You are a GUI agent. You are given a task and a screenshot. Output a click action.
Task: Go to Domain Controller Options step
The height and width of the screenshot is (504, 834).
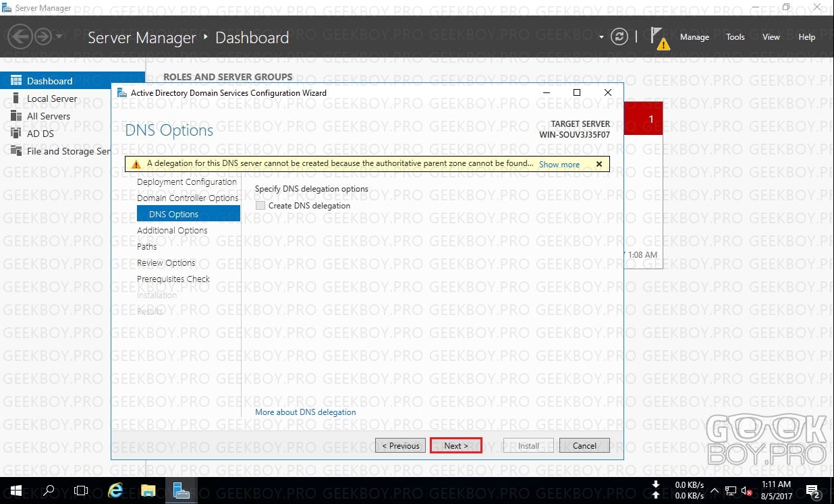click(x=188, y=198)
